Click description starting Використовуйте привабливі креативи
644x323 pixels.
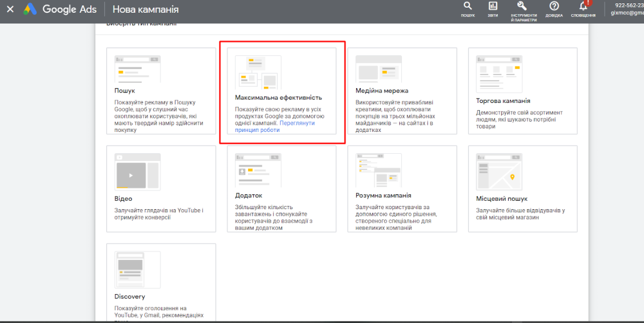[x=395, y=116]
